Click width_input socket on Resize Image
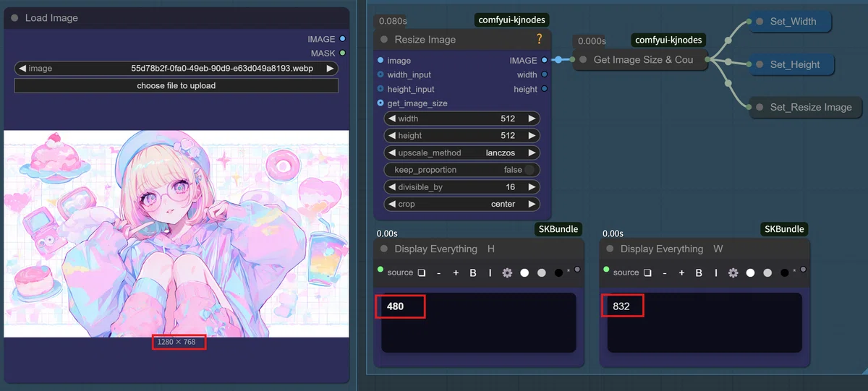Image resolution: width=868 pixels, height=391 pixels. 380,74
